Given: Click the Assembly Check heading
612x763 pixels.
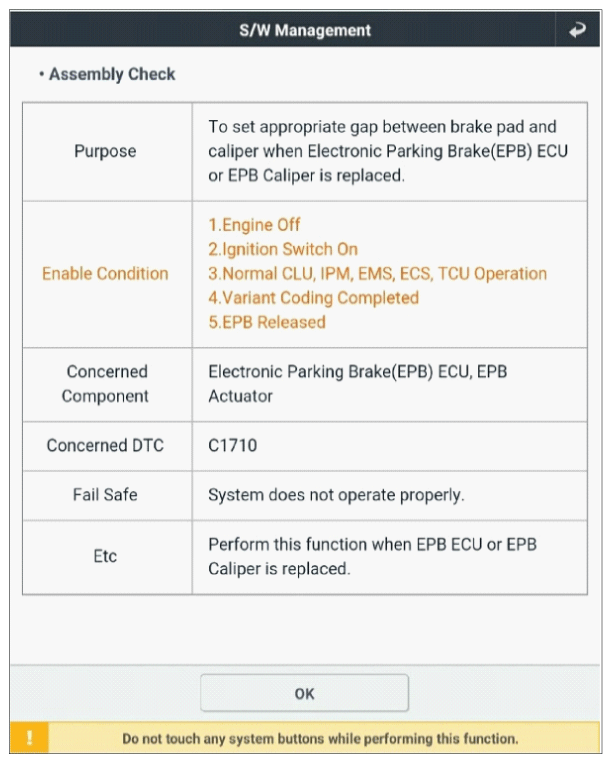Looking at the screenshot, I should tap(108, 74).
